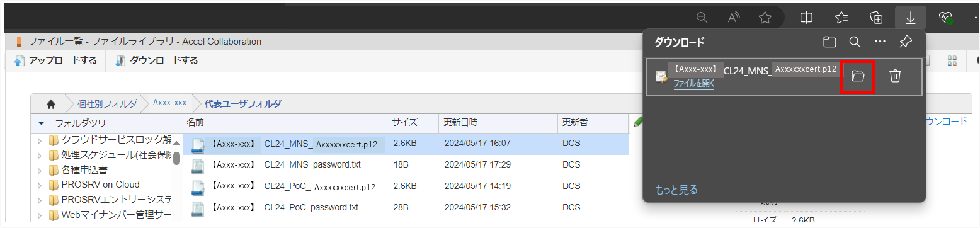Click folder tree scroll-up arrow
Viewport: 980px width, 228px height.
pyautogui.click(x=177, y=143)
